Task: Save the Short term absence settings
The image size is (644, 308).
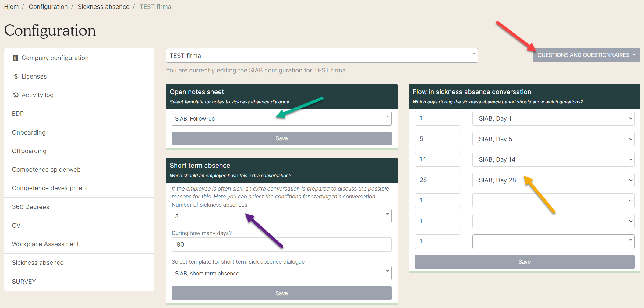Action: [x=281, y=293]
